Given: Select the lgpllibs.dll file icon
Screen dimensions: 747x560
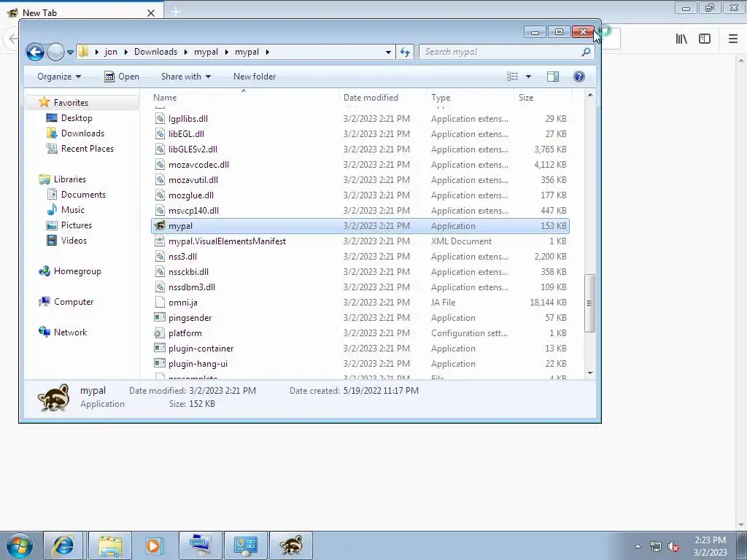Looking at the screenshot, I should [x=160, y=119].
